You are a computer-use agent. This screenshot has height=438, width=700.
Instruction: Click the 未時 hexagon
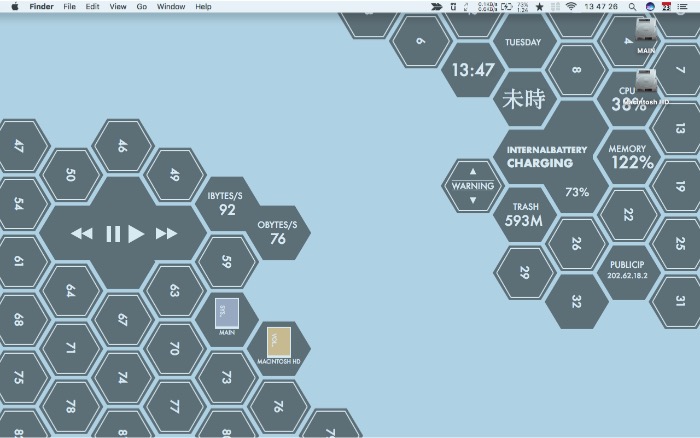(524, 99)
